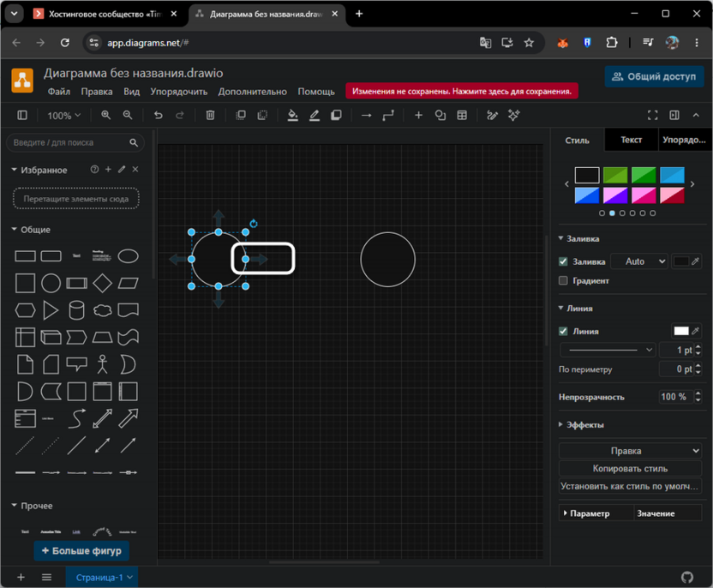Choose the cylinder shape

[x=76, y=310]
